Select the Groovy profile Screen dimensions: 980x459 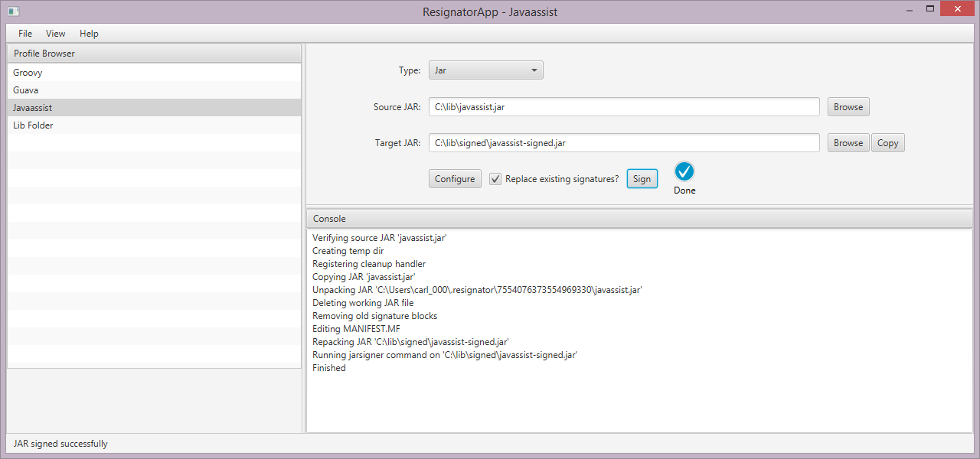[x=154, y=73]
